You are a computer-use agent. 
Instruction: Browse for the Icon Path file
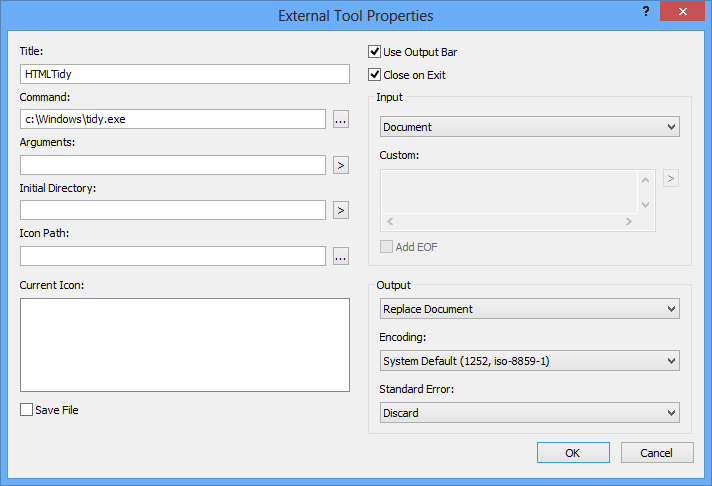tap(341, 256)
